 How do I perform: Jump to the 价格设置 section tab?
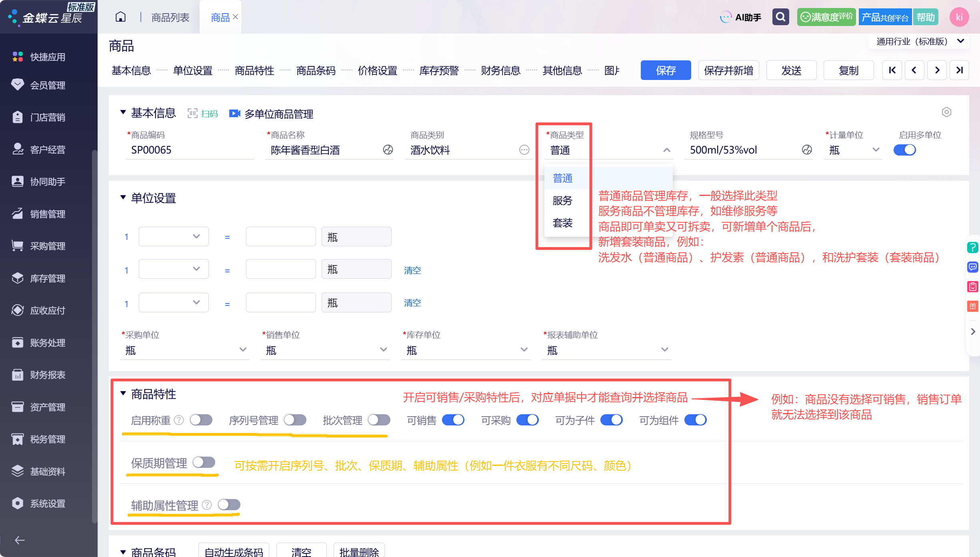tap(377, 70)
